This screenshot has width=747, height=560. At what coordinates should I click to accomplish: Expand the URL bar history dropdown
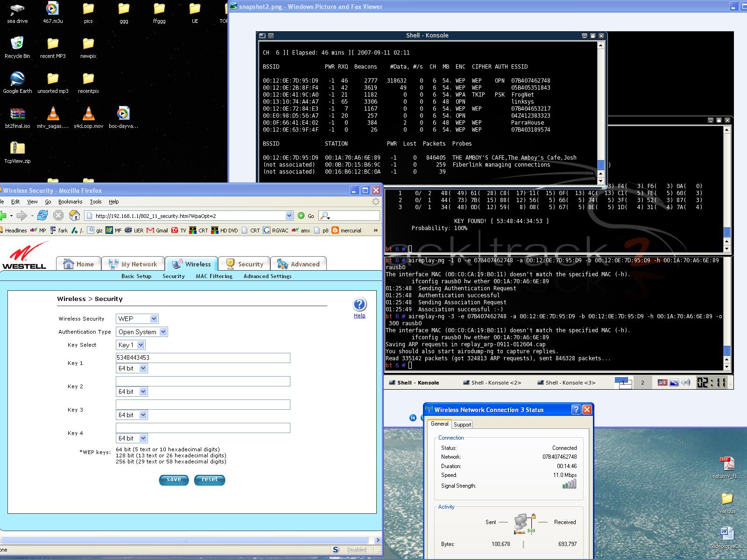click(x=289, y=216)
